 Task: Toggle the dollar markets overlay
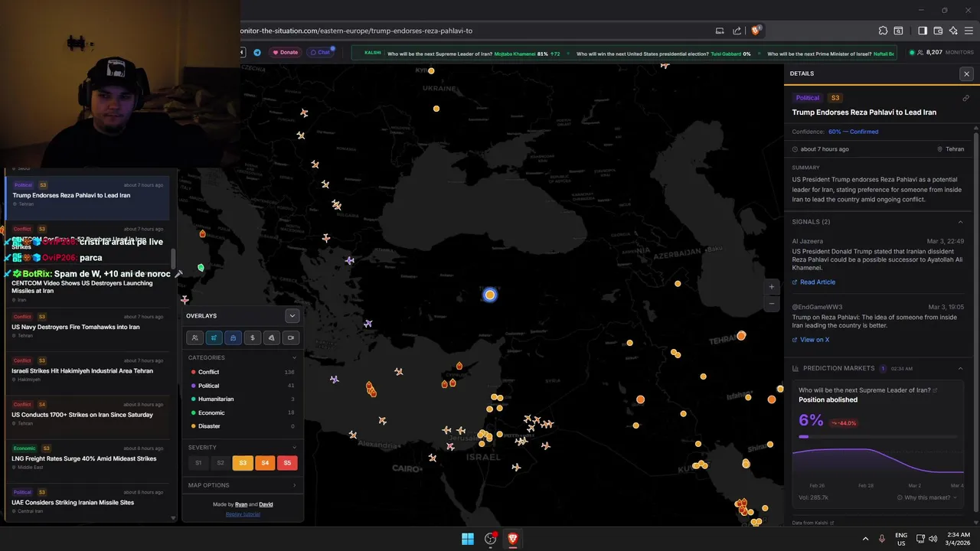point(252,337)
